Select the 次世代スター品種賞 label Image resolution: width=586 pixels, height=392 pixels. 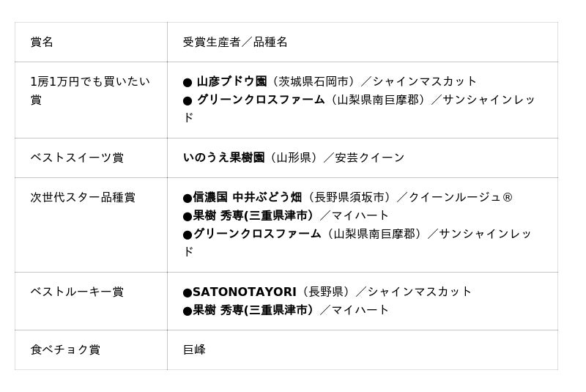[83, 197]
